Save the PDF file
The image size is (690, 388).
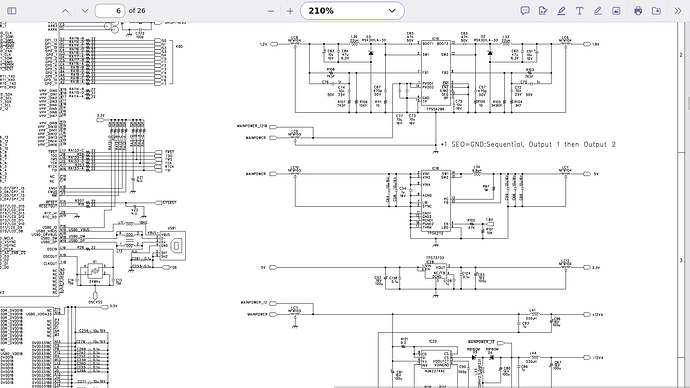pos(656,11)
